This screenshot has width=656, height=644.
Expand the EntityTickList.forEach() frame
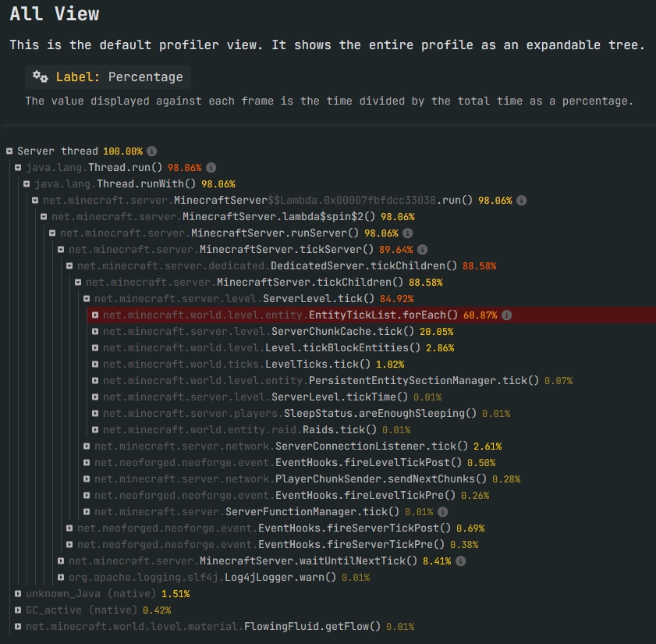tap(95, 315)
